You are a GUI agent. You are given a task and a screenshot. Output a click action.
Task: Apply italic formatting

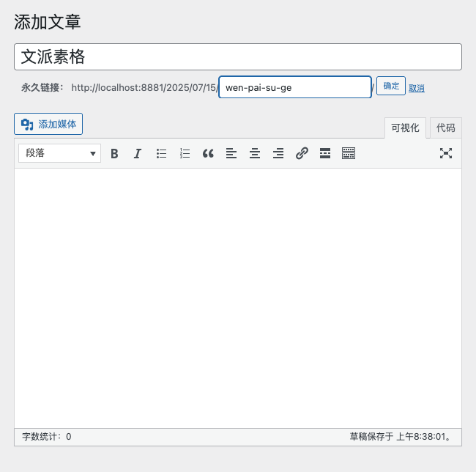click(137, 153)
